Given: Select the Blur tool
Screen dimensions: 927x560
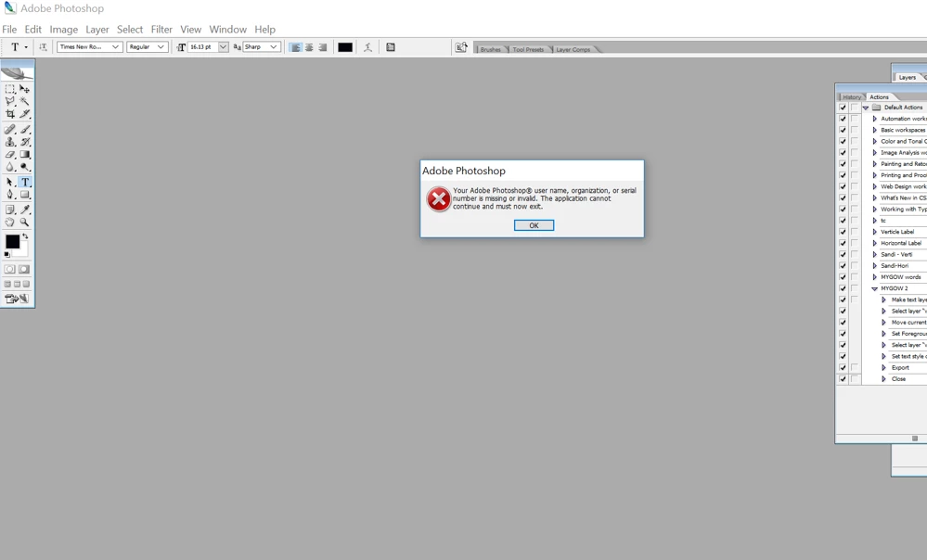Looking at the screenshot, I should 10,167.
